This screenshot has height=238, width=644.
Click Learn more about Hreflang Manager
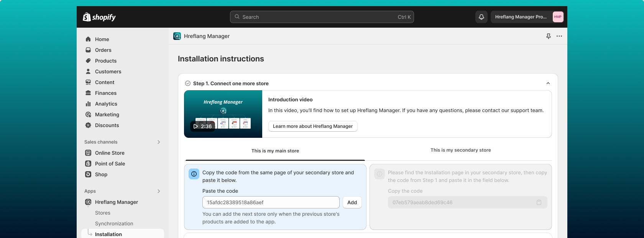click(x=313, y=126)
